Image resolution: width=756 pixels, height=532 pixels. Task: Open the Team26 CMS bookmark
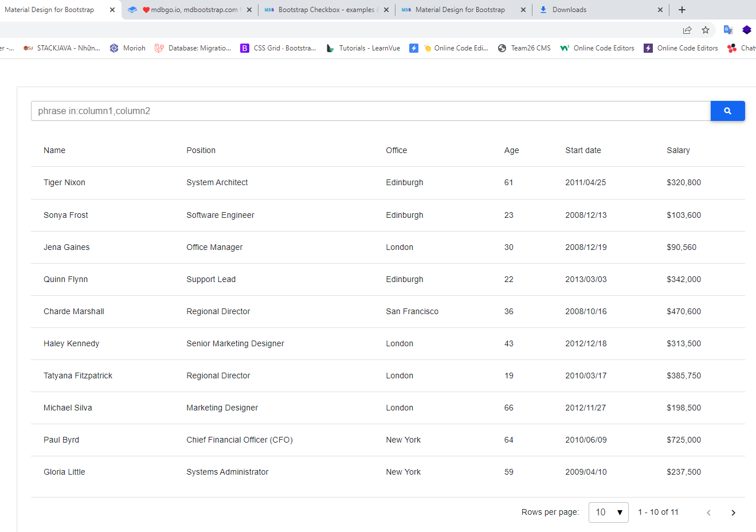[x=524, y=48]
